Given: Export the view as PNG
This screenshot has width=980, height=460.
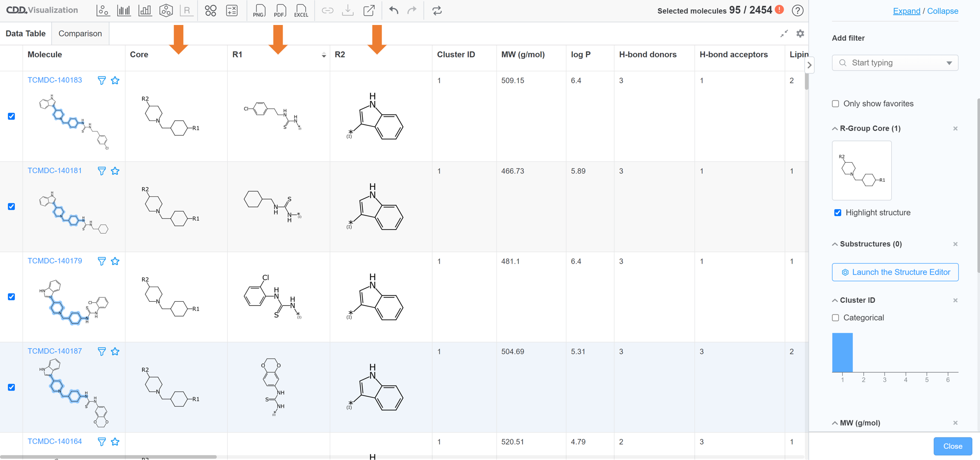Looking at the screenshot, I should click(259, 11).
